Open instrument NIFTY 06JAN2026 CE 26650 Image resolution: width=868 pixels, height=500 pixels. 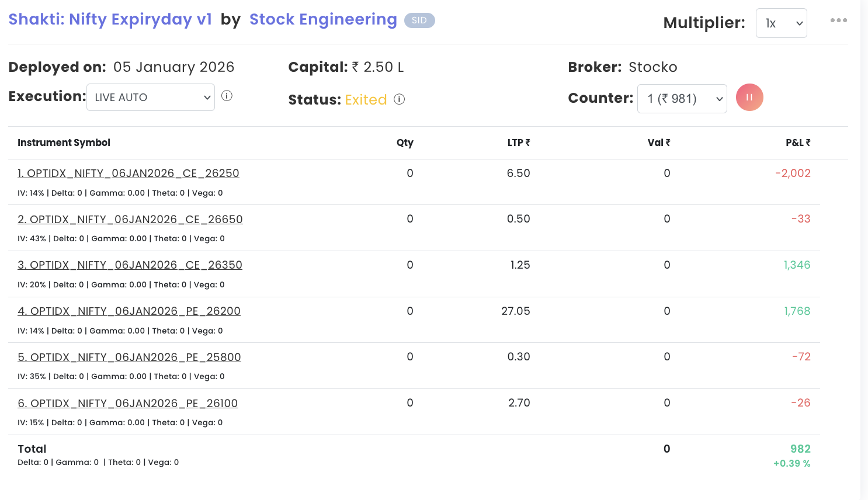pyautogui.click(x=130, y=220)
